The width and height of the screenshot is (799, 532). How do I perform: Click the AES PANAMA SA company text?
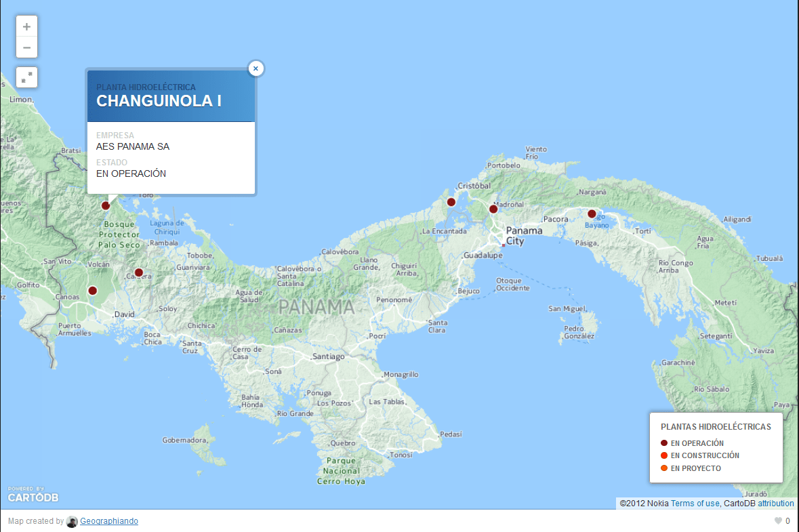click(132, 147)
